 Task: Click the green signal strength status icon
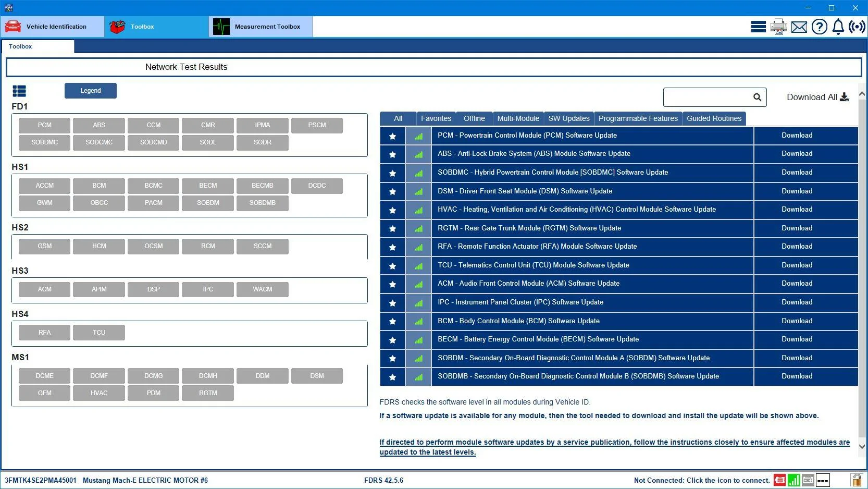[794, 480]
